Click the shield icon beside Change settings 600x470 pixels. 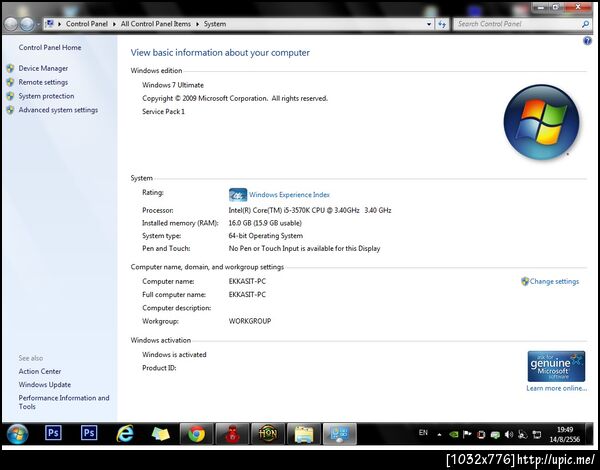point(525,281)
